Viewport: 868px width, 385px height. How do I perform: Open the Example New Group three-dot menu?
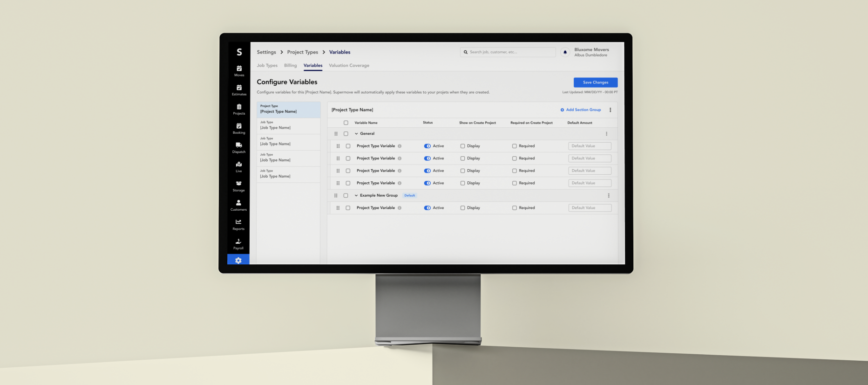click(x=608, y=196)
